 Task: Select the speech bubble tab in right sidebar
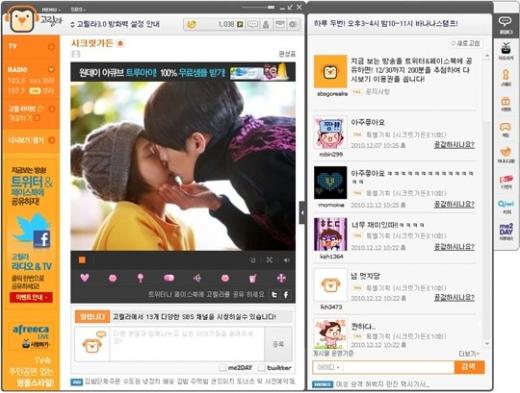point(505,26)
